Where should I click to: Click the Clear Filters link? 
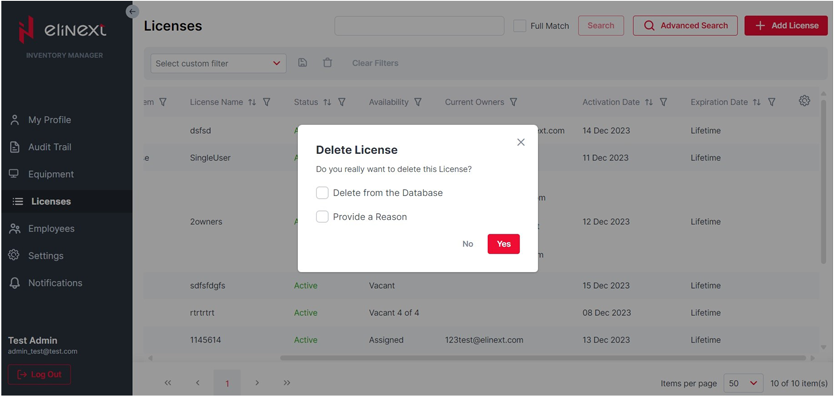375,63
